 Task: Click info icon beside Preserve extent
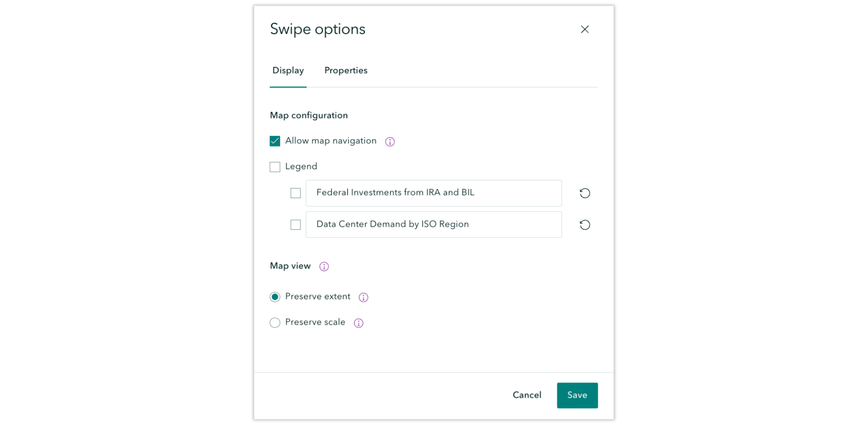[363, 297]
